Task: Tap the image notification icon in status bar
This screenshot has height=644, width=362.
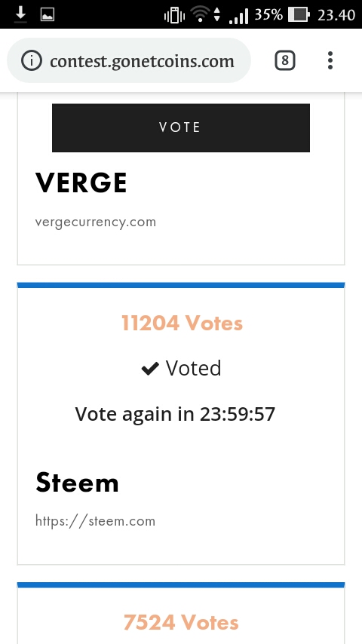Action: 48,15
